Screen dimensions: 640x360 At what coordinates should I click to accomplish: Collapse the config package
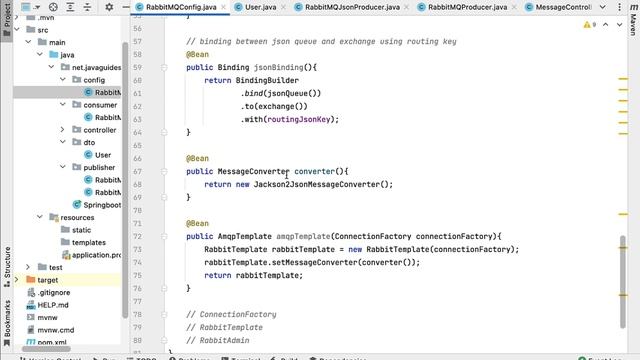tap(63, 80)
